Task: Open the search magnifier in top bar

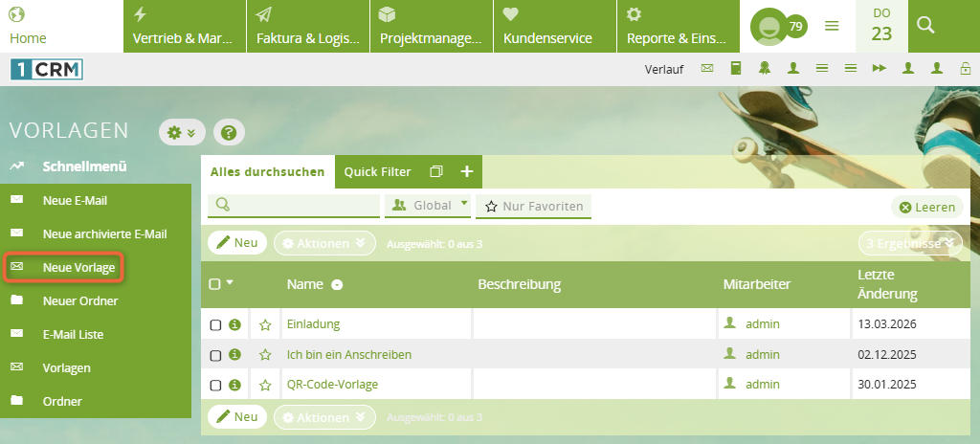Action: click(925, 26)
